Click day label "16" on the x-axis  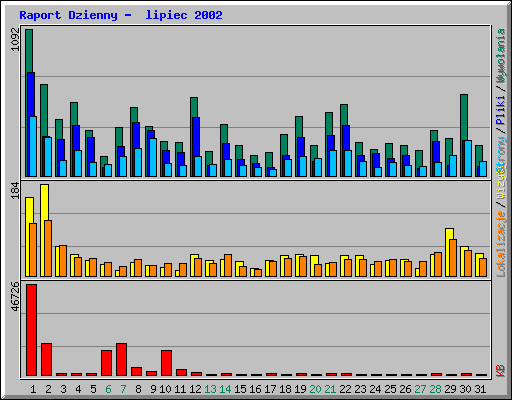pyautogui.click(x=255, y=389)
